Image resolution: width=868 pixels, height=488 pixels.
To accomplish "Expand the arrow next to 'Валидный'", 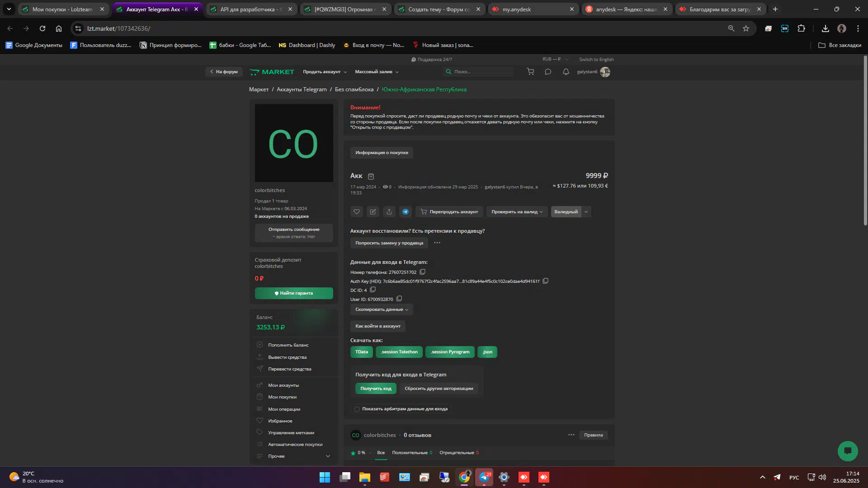I will tap(586, 211).
